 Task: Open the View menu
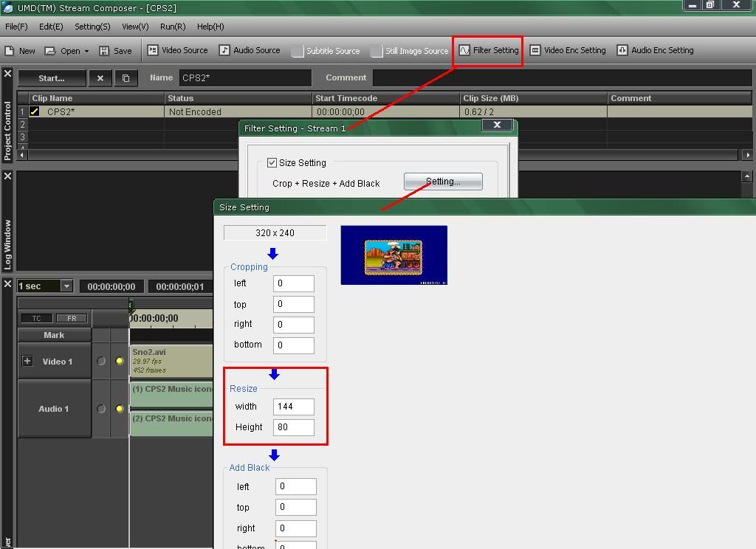coord(135,27)
